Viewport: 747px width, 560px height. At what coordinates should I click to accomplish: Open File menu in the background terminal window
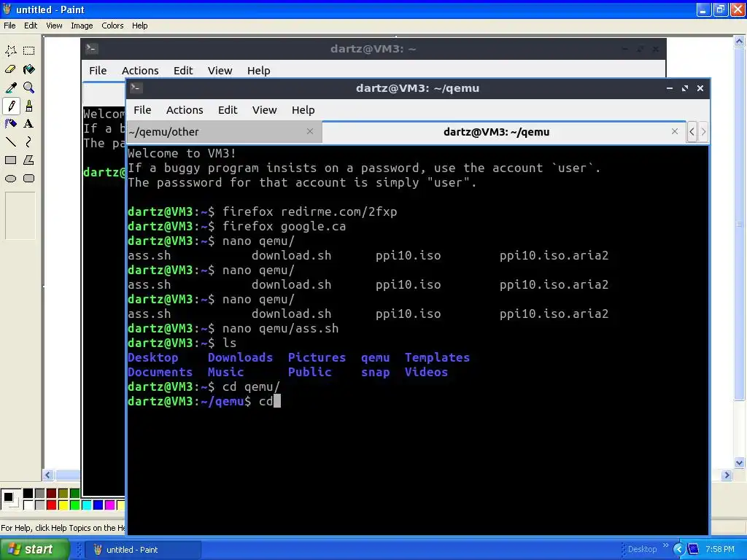(x=98, y=71)
